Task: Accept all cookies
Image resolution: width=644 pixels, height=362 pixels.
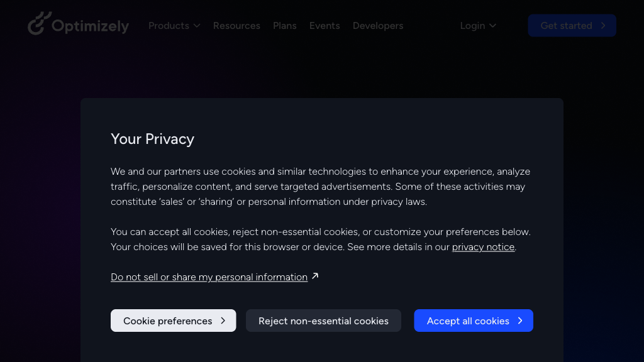Action: (x=473, y=321)
